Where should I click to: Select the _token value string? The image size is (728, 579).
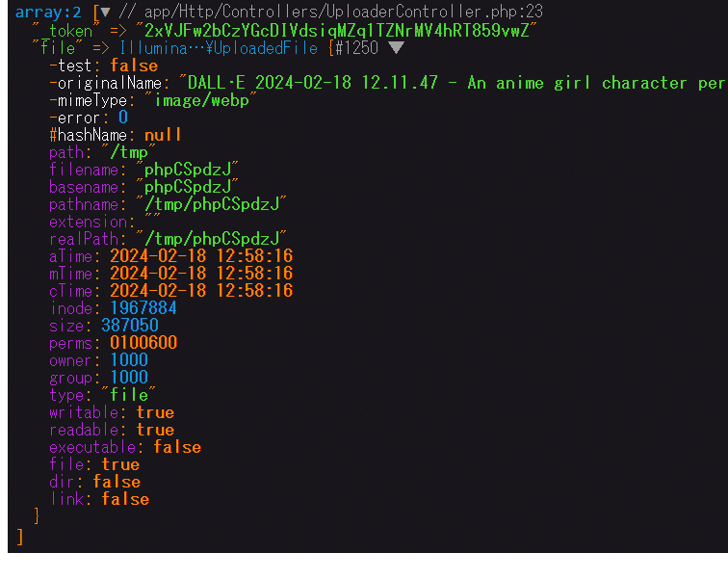pyautogui.click(x=336, y=31)
